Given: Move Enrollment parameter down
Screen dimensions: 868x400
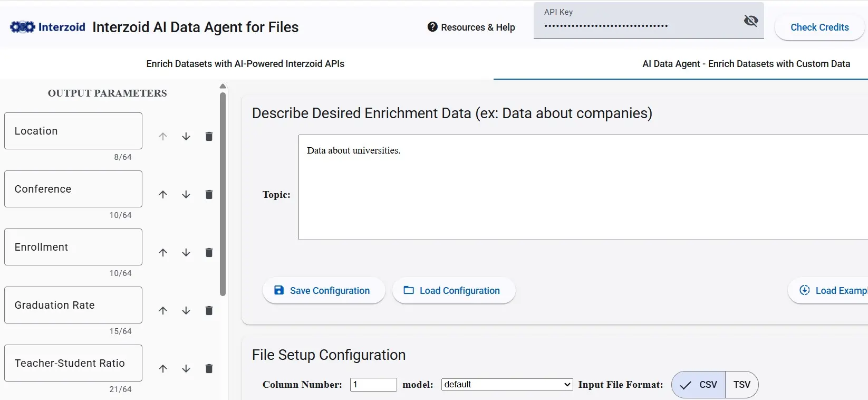Looking at the screenshot, I should point(186,253).
